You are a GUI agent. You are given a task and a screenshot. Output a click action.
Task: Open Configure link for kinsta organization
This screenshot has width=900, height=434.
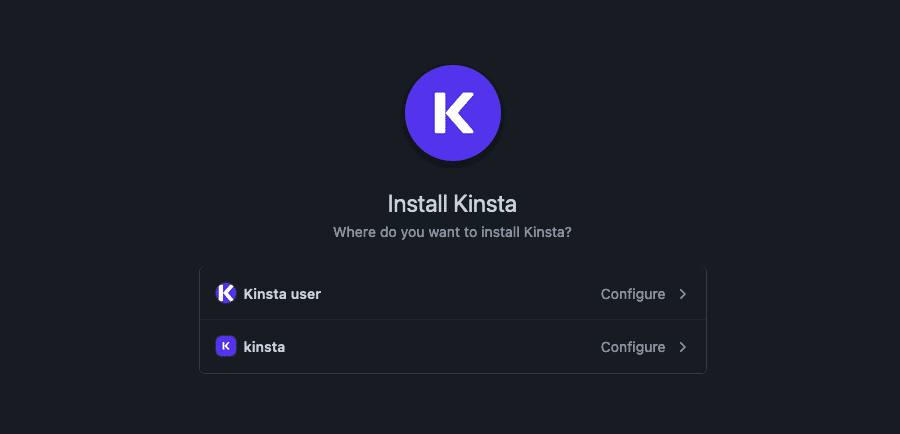click(x=633, y=347)
